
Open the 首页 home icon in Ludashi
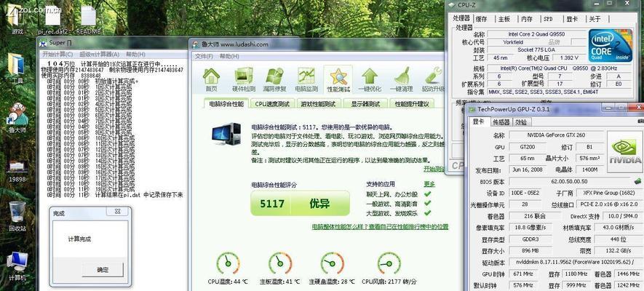211,79
